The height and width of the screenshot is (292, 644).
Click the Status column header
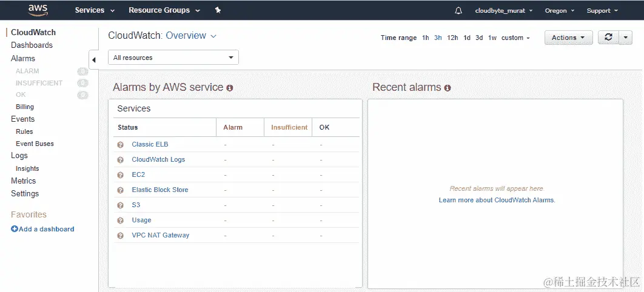pos(128,127)
